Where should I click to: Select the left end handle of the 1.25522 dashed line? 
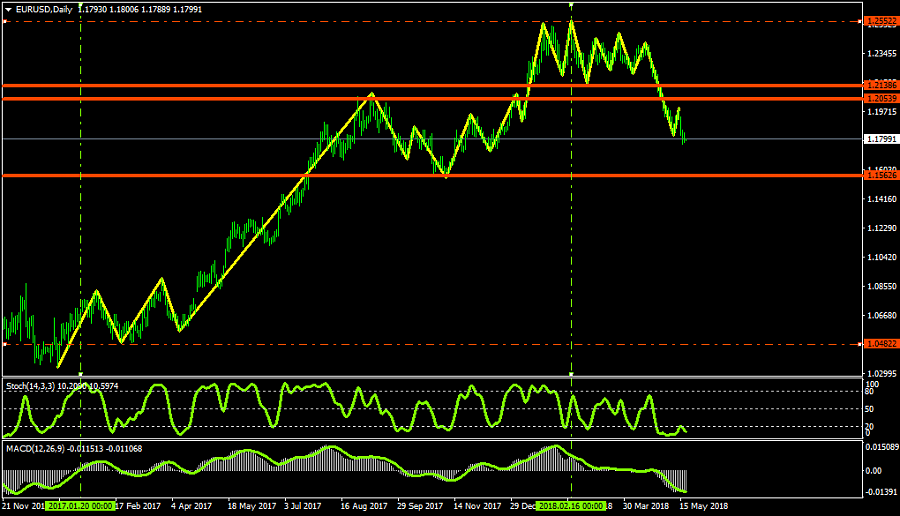click(x=5, y=21)
